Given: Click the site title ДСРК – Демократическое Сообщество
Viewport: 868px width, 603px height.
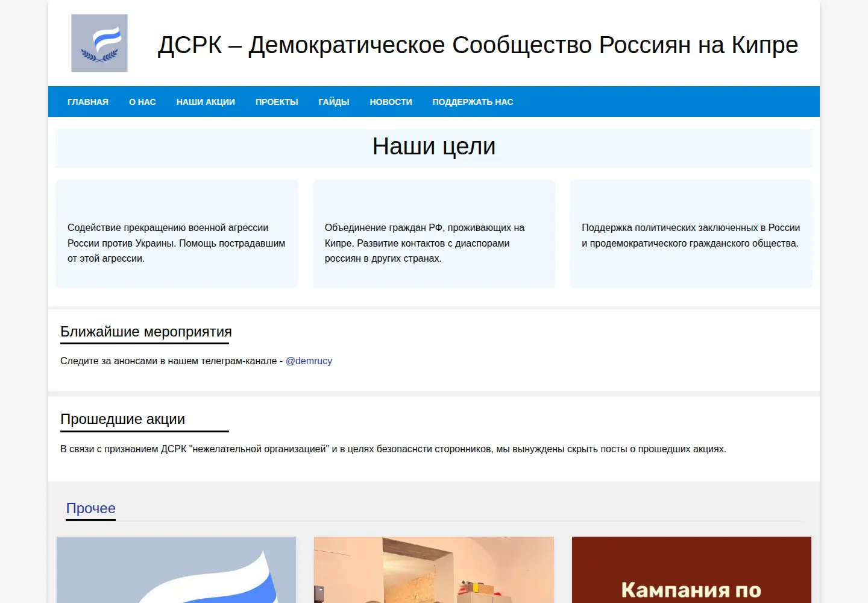Looking at the screenshot, I should 478,45.
